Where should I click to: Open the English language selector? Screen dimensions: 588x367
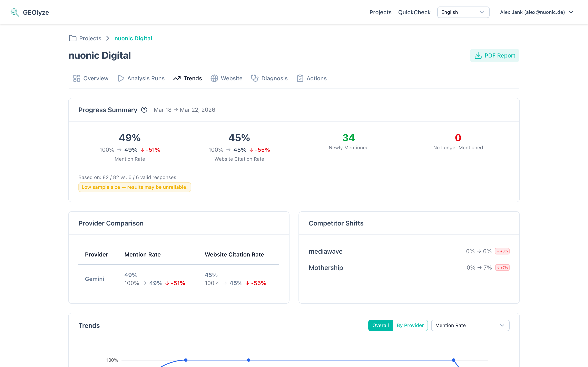(463, 12)
